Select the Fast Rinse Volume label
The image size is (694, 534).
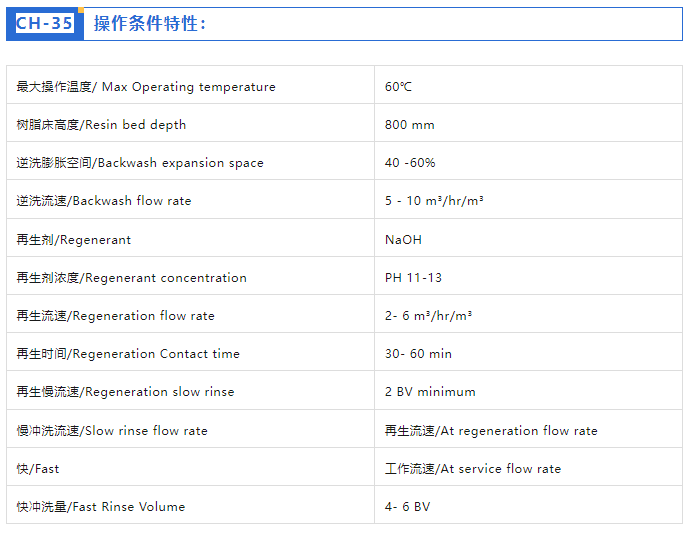click(101, 507)
